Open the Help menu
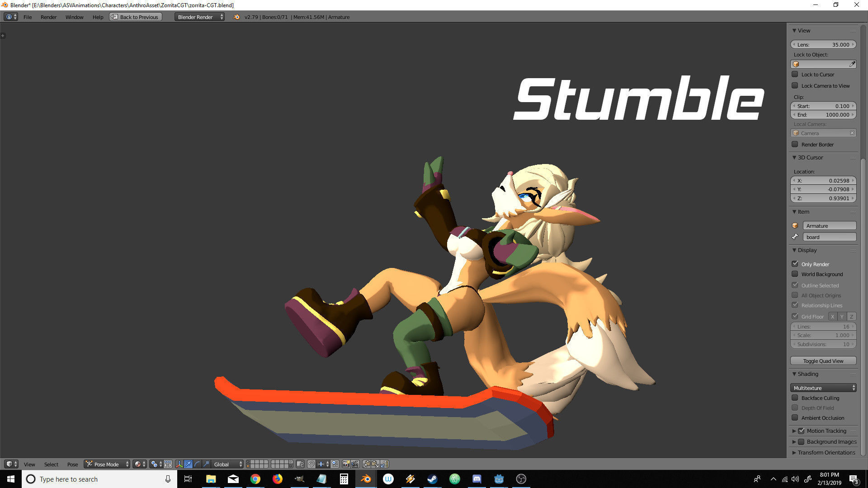Image resolution: width=868 pixels, height=488 pixels. point(98,17)
